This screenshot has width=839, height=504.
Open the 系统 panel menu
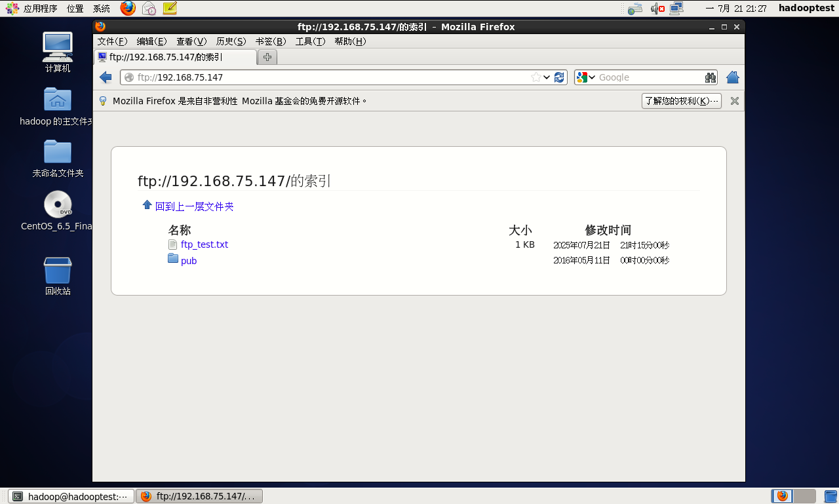[x=102, y=9]
